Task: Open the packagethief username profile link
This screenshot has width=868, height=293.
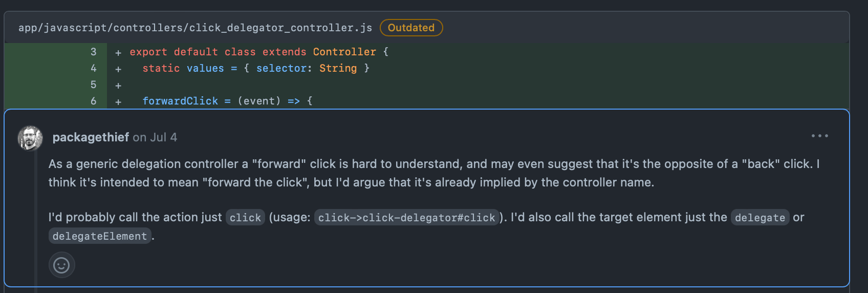Action: 91,137
